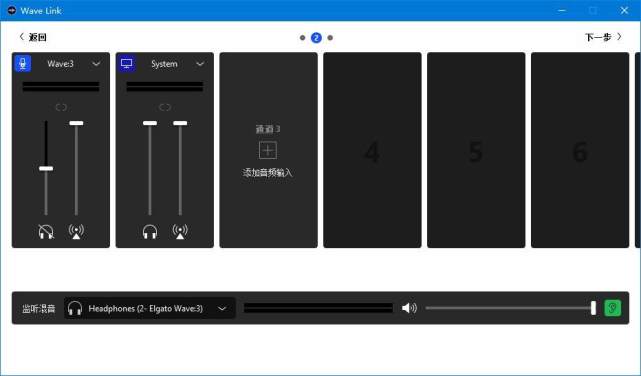
Task: Click the System monitor mix fader handle
Action: [x=150, y=123]
